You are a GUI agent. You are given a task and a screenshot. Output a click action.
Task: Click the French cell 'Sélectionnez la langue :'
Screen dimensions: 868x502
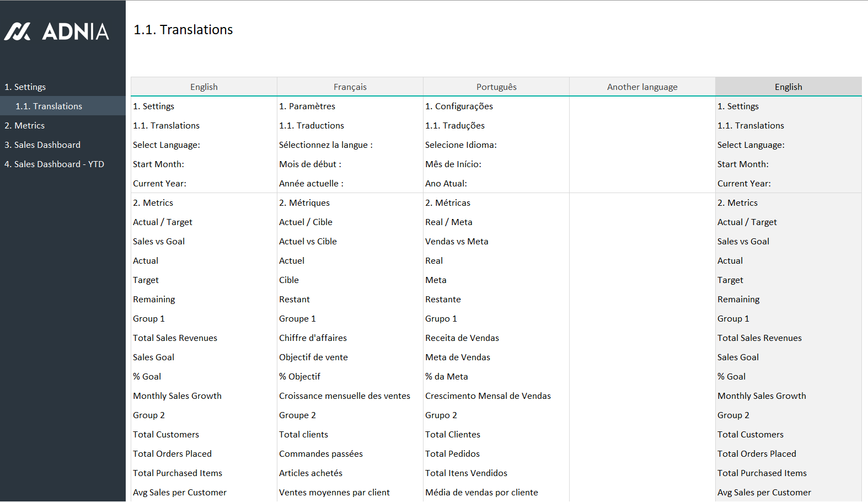325,145
